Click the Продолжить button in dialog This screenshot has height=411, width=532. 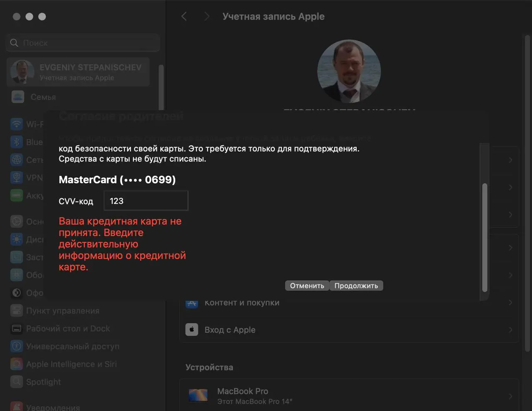click(356, 286)
